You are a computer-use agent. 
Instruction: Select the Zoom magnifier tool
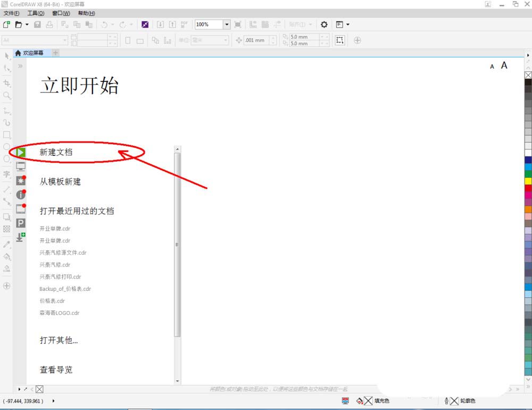[6, 96]
